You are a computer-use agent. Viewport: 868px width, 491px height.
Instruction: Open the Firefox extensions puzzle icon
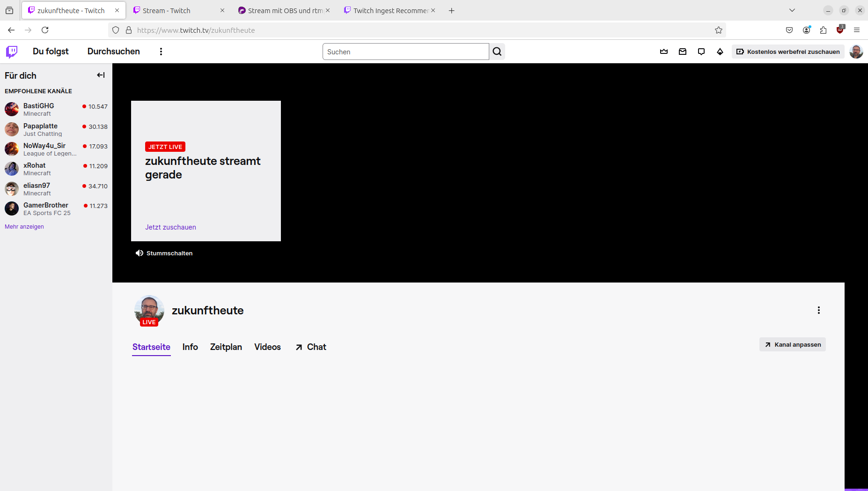tap(824, 30)
